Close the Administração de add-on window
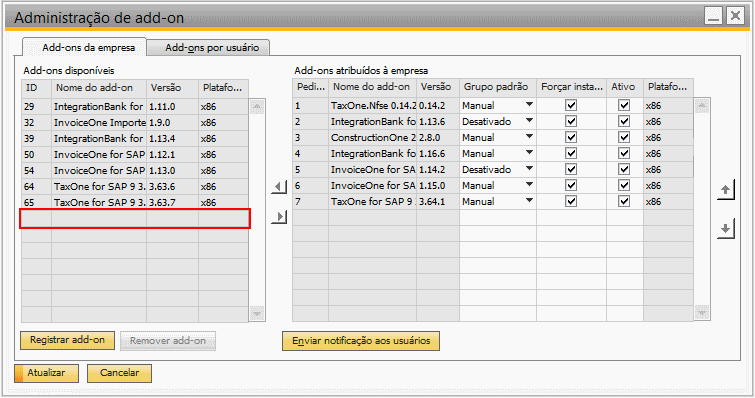755x398 pixels. (x=735, y=16)
